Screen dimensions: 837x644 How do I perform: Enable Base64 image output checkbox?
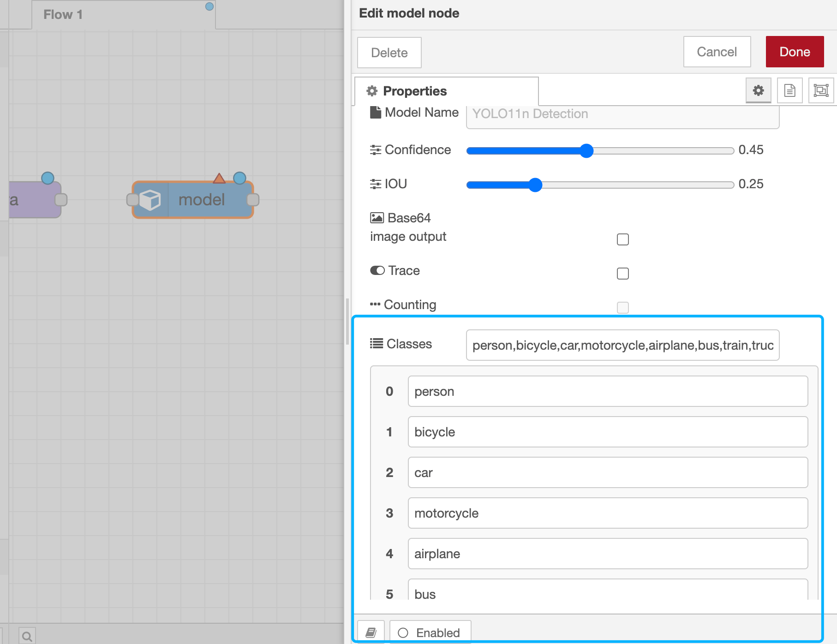[622, 239]
